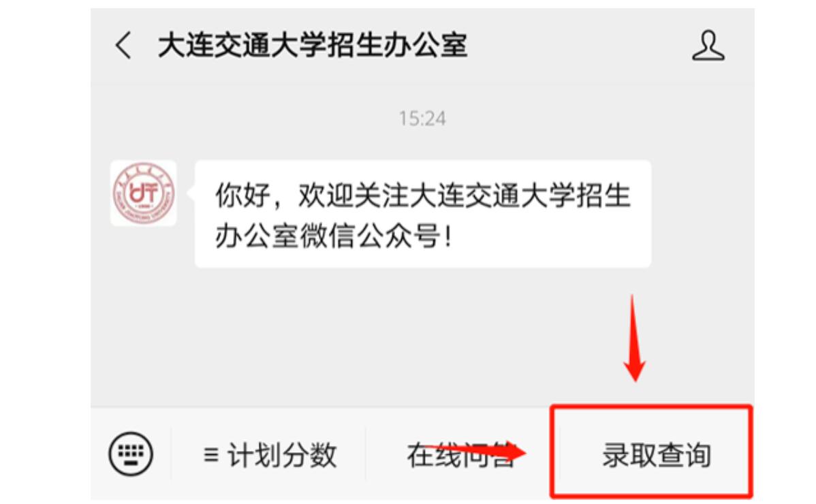The image size is (816, 504).
Task: Open the 在线问答 menu
Action: (x=460, y=454)
